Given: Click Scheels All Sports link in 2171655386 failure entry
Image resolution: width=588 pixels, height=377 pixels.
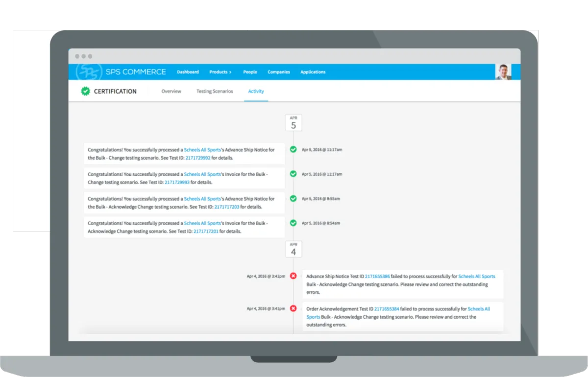Looking at the screenshot, I should [x=477, y=276].
